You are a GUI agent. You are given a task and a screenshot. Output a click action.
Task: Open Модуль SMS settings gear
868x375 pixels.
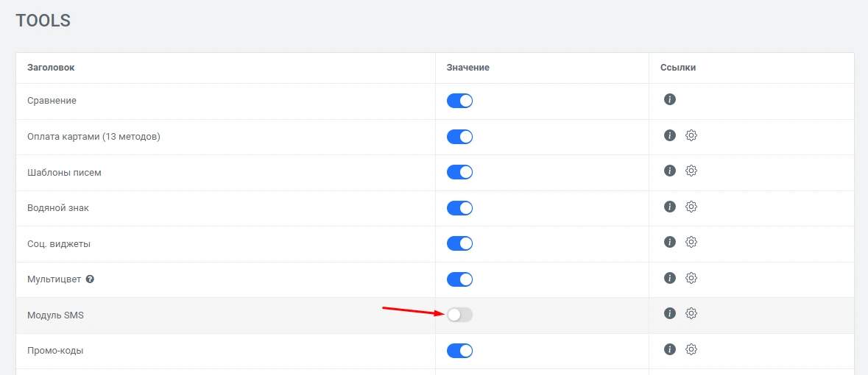[691, 313]
